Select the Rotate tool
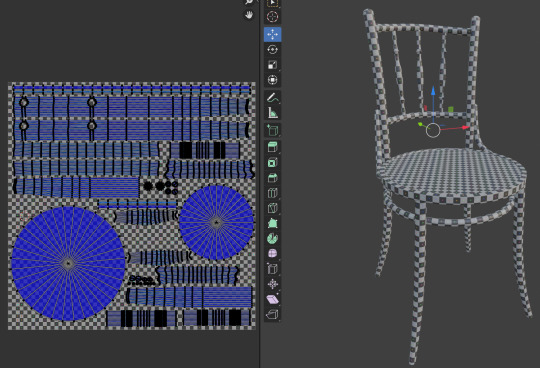The image size is (540, 368). click(272, 50)
